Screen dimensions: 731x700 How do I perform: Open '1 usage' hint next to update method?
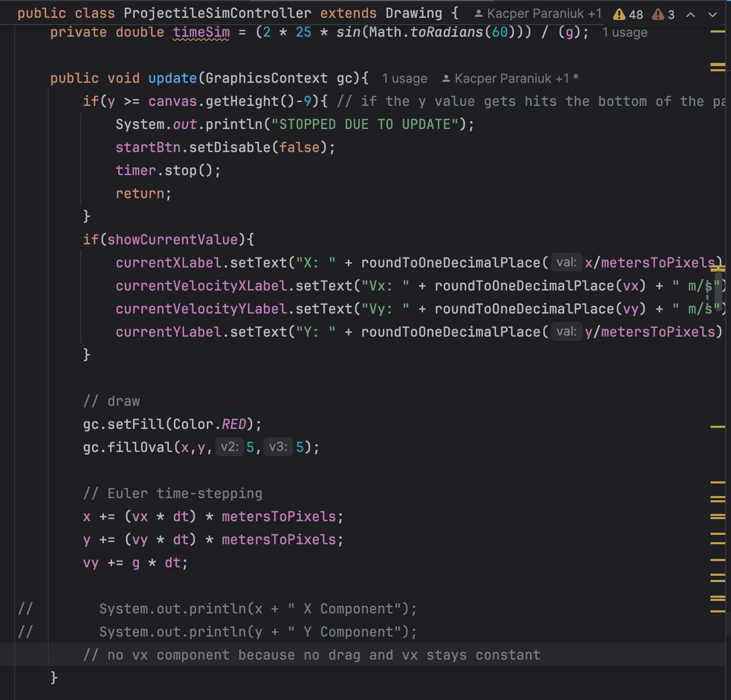[x=404, y=79]
